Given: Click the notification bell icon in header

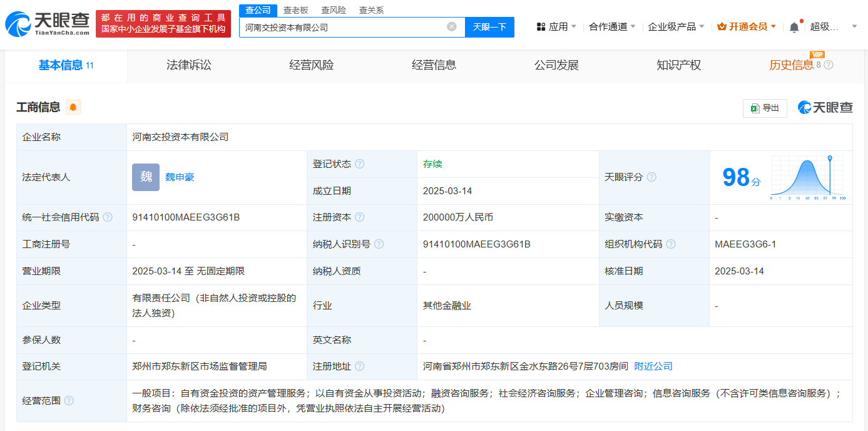Looking at the screenshot, I should tap(794, 27).
